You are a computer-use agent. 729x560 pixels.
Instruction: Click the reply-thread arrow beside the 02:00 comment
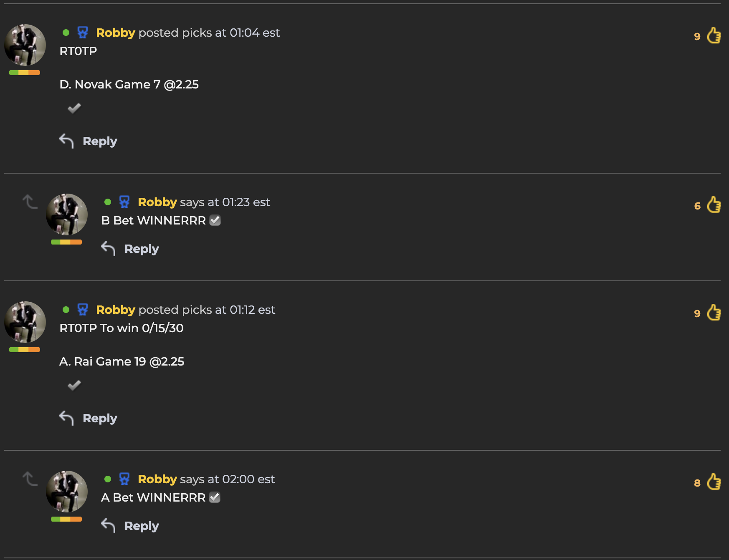tap(30, 479)
